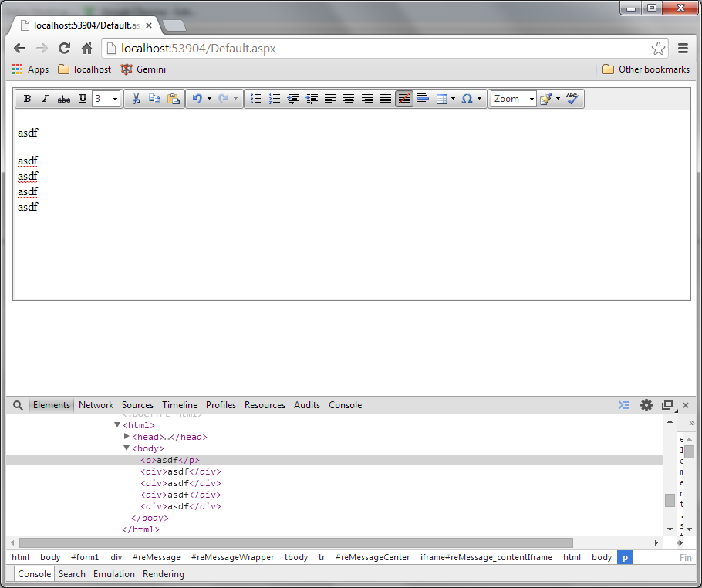Open the Zoom dropdown in editor toolbar

point(514,99)
